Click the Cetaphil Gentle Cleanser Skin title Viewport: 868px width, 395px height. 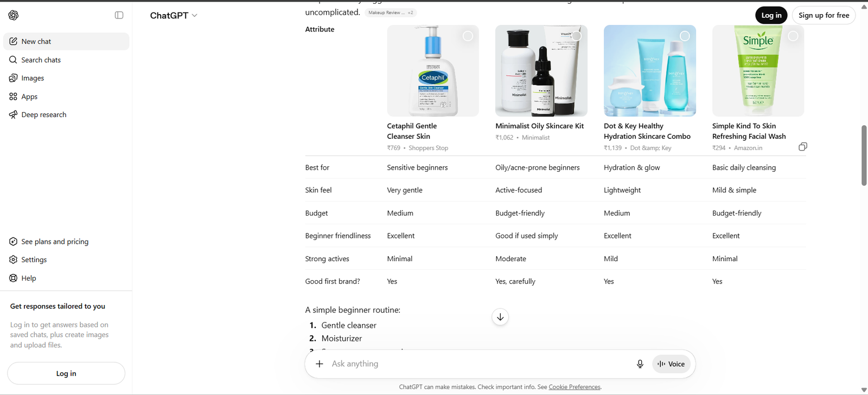412,131
